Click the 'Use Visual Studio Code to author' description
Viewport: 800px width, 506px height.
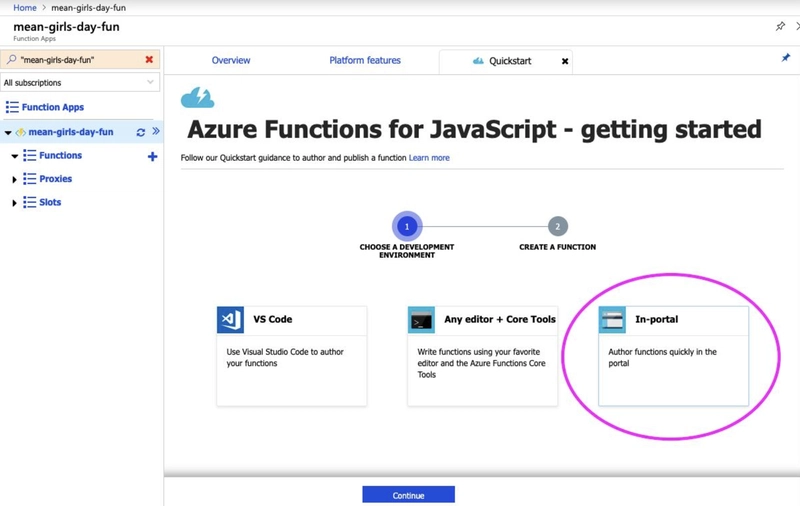(285, 358)
